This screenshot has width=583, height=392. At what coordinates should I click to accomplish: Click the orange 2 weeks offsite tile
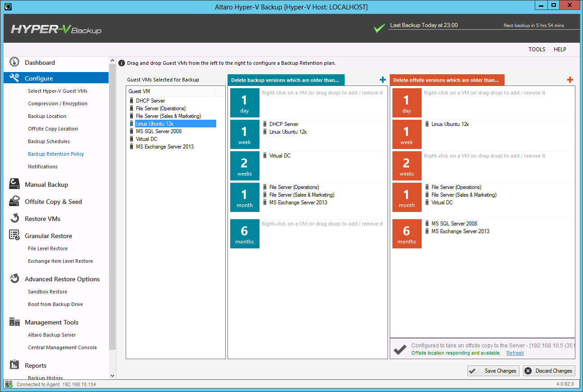pos(407,166)
